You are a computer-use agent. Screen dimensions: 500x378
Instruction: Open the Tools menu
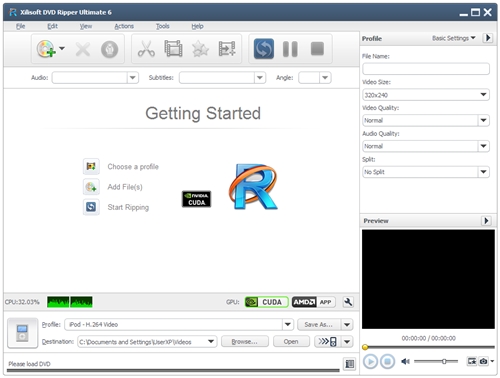(163, 26)
